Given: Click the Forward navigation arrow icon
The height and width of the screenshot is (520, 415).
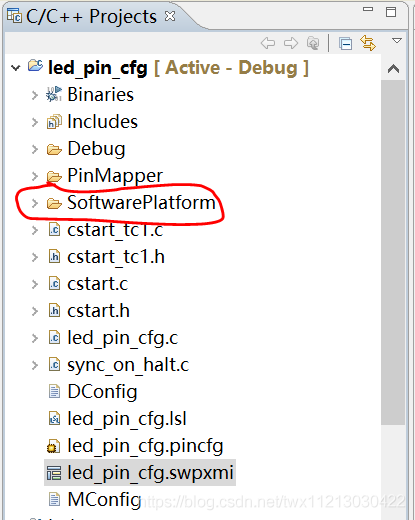Looking at the screenshot, I should point(291,43).
